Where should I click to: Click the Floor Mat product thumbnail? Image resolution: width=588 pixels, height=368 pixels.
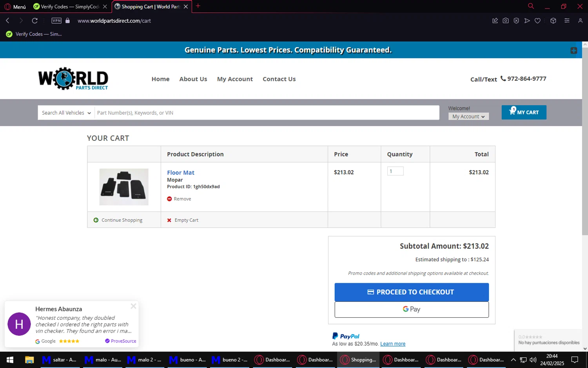[x=124, y=187]
